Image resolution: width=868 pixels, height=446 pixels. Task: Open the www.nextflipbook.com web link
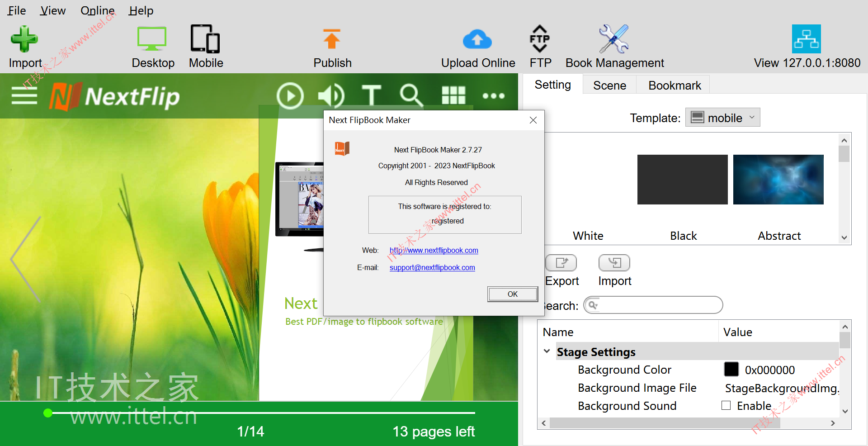click(434, 250)
